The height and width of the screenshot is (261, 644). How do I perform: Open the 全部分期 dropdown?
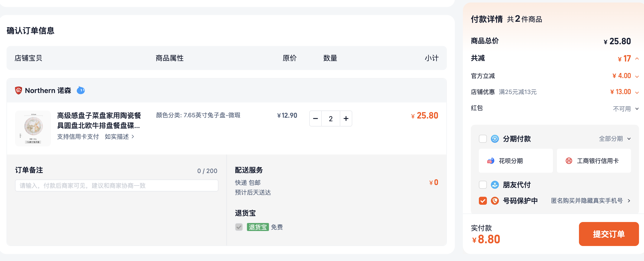615,139
